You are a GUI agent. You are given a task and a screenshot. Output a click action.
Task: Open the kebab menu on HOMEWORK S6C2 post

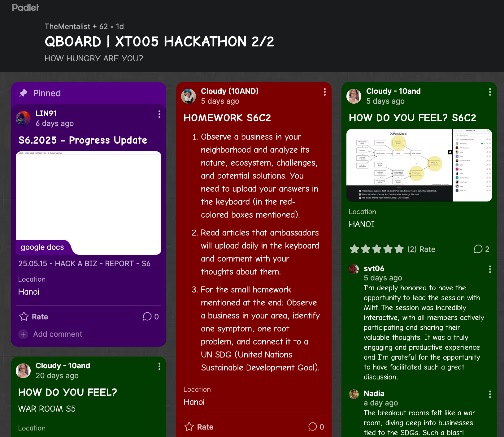[x=324, y=92]
